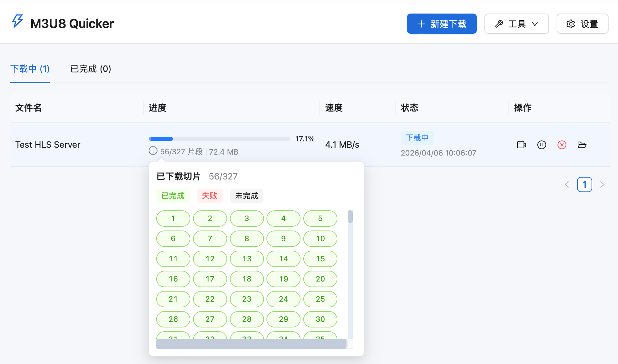Select segment pill number 15

coord(320,259)
